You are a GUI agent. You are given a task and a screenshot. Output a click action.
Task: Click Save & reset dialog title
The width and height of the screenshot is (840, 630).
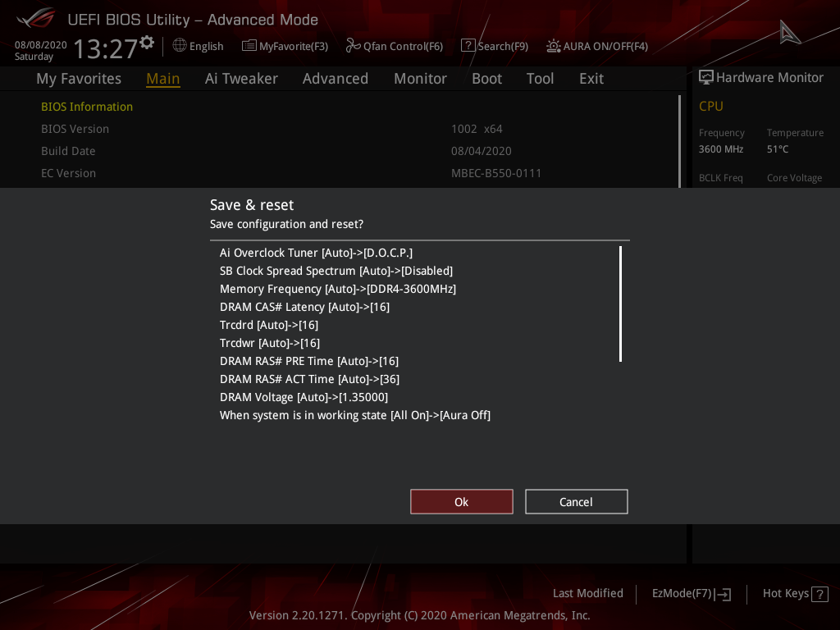pos(252,205)
